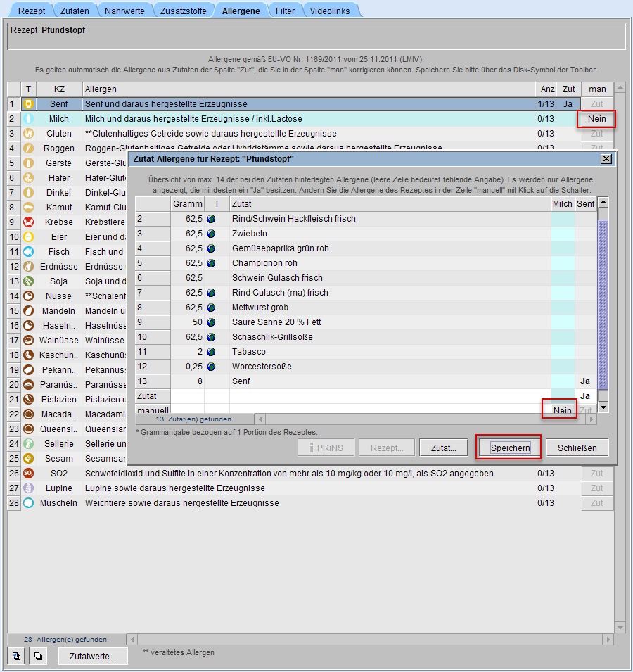This screenshot has width=633, height=672.
Task: Toggle the Zut switch in Lupine row
Action: pos(596,488)
